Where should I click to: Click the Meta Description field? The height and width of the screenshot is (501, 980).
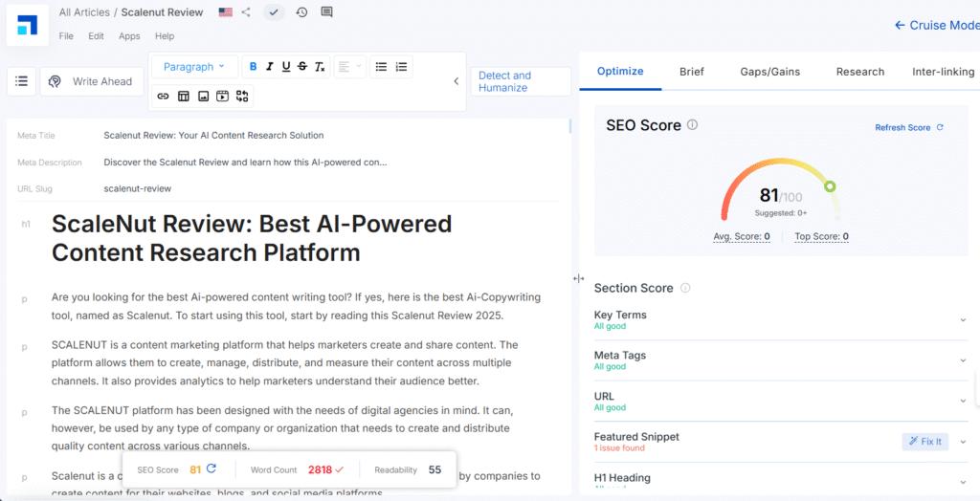coord(246,163)
